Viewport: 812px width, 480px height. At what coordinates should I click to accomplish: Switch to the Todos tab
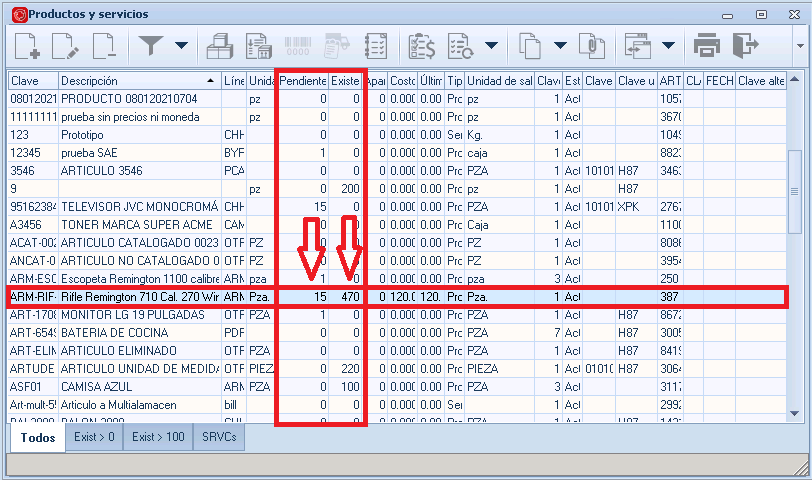pos(38,438)
